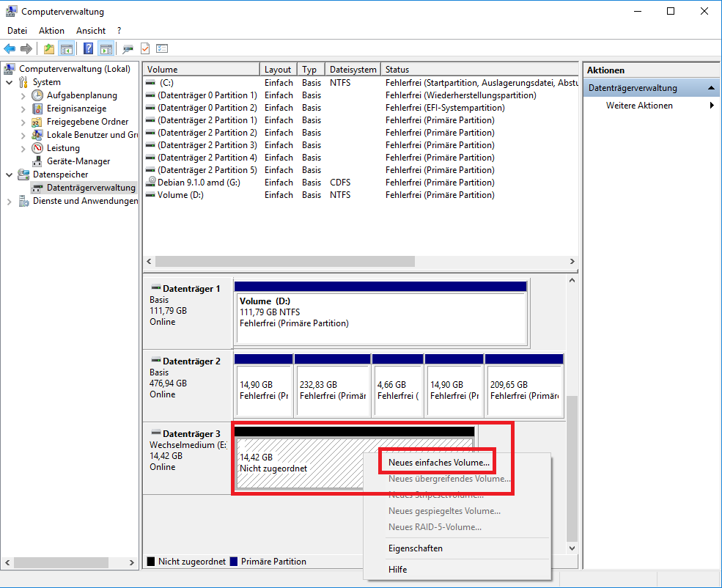Screen dimensions: 722x588
Task: Click the blue Back arrow toolbar icon
Action: coord(10,49)
